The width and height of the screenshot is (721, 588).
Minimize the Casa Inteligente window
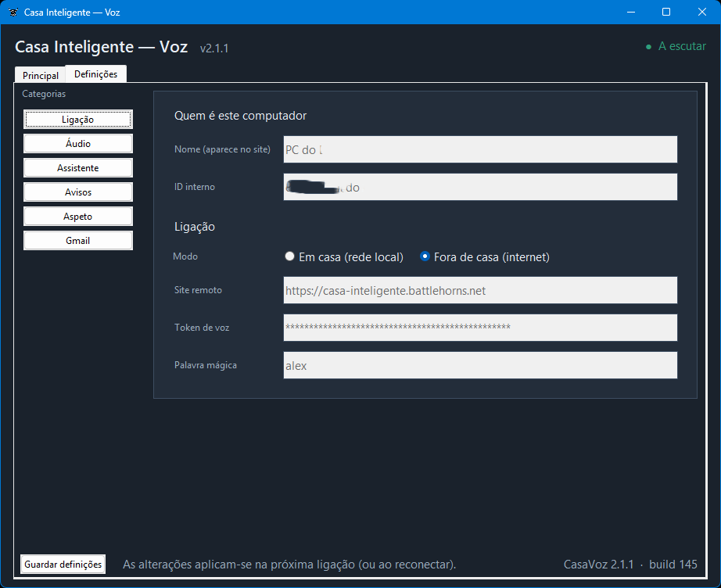coord(631,13)
